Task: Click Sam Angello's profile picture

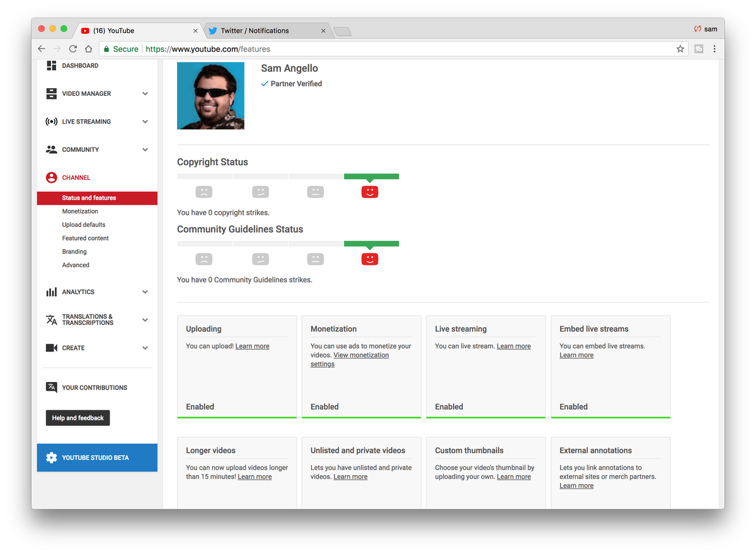Action: pos(210,96)
